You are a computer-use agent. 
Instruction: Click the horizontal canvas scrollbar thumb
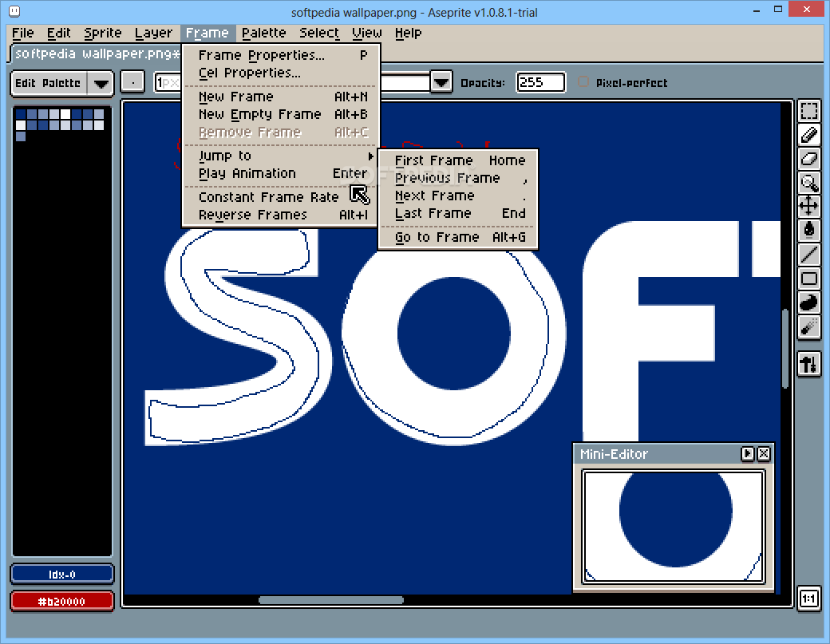[x=331, y=600]
